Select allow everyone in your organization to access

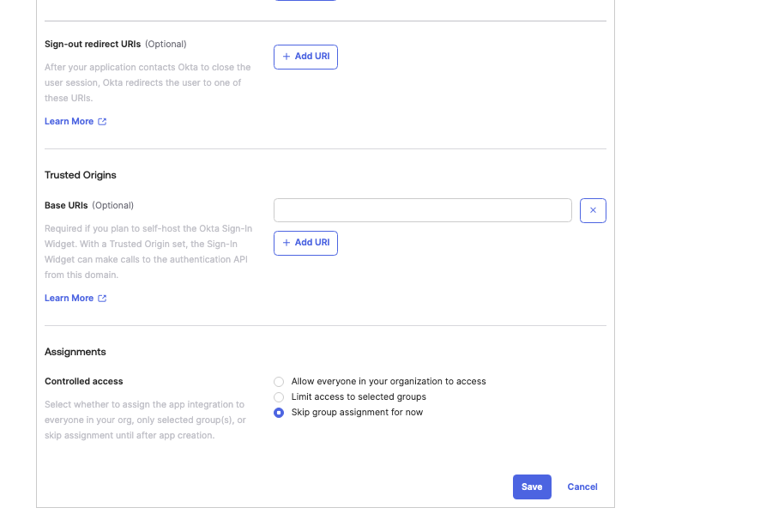coord(278,381)
